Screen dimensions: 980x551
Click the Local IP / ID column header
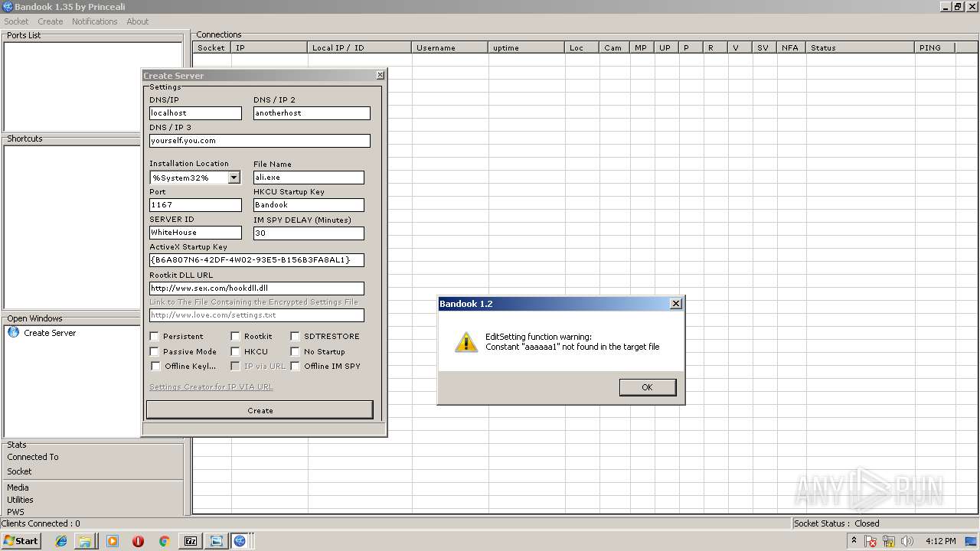pyautogui.click(x=360, y=47)
